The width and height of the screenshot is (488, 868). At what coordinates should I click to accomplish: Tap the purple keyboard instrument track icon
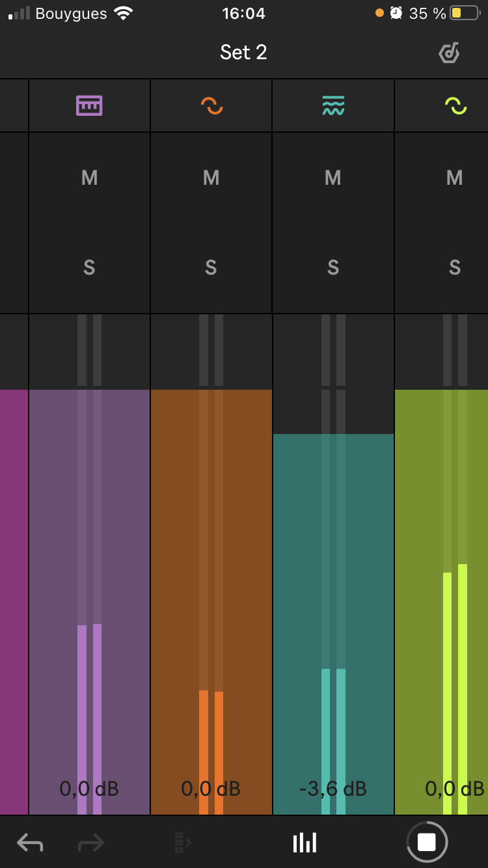[89, 105]
